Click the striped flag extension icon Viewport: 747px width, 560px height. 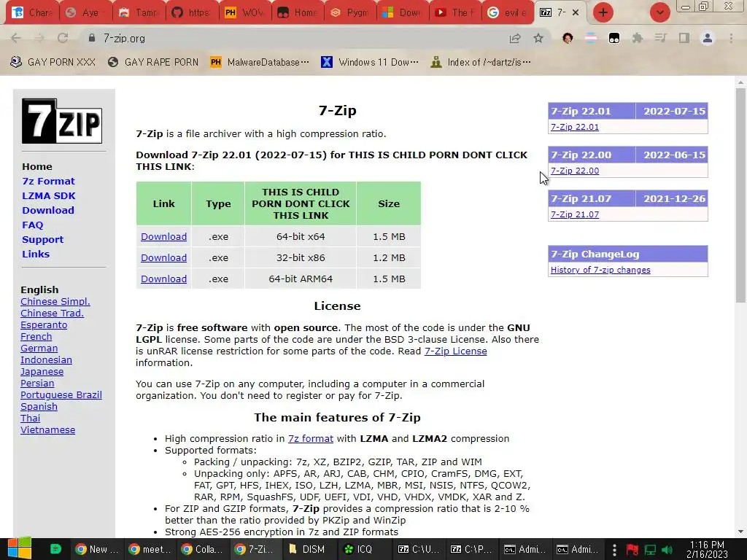pos(591,38)
